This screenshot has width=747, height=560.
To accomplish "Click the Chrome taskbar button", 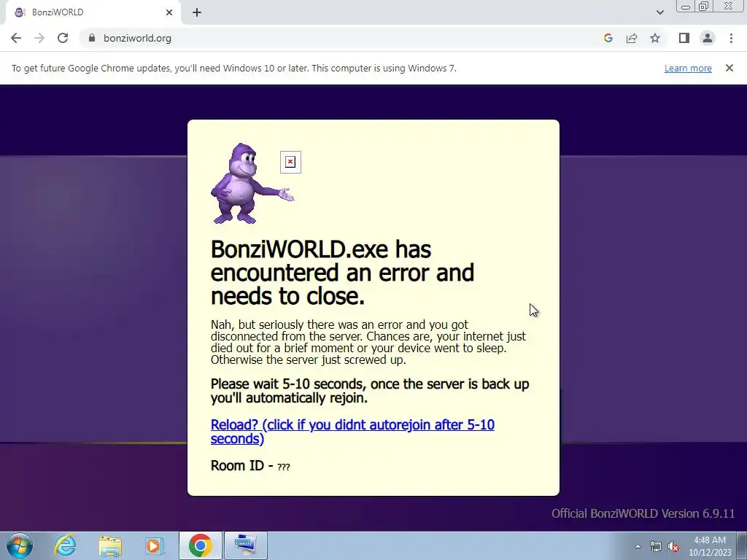I will tap(200, 545).
